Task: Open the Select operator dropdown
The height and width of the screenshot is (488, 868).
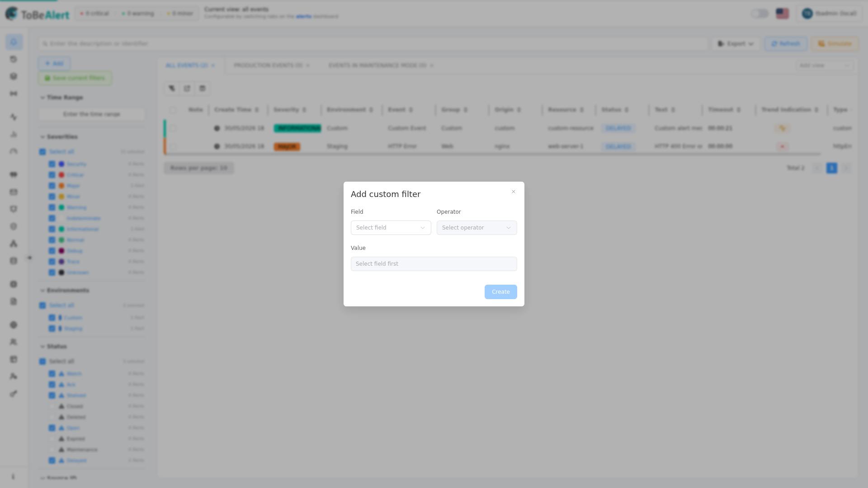Action: pyautogui.click(x=477, y=228)
